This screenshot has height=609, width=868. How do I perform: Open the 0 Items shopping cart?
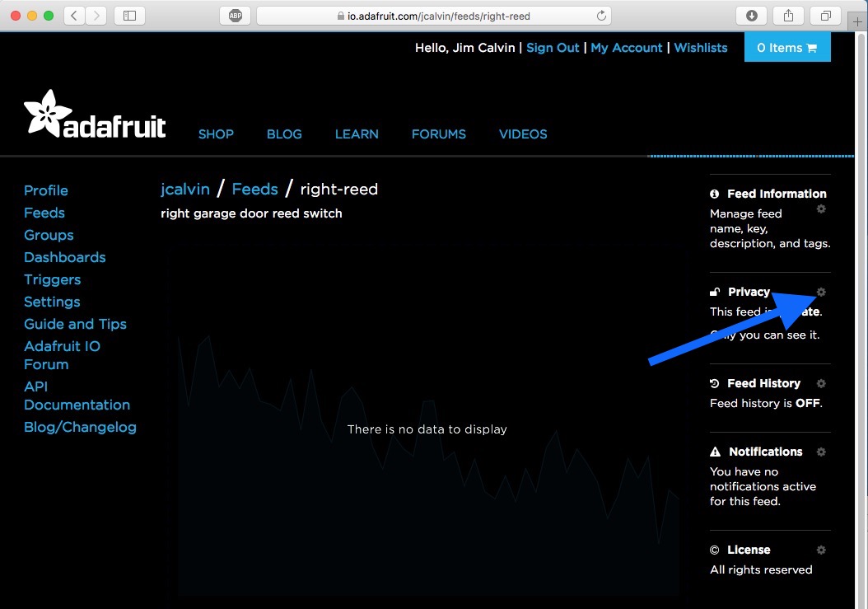[787, 47]
